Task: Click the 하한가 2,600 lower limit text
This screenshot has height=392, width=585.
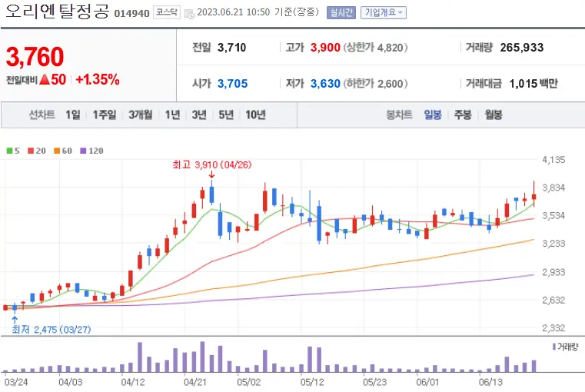Action: coord(375,84)
